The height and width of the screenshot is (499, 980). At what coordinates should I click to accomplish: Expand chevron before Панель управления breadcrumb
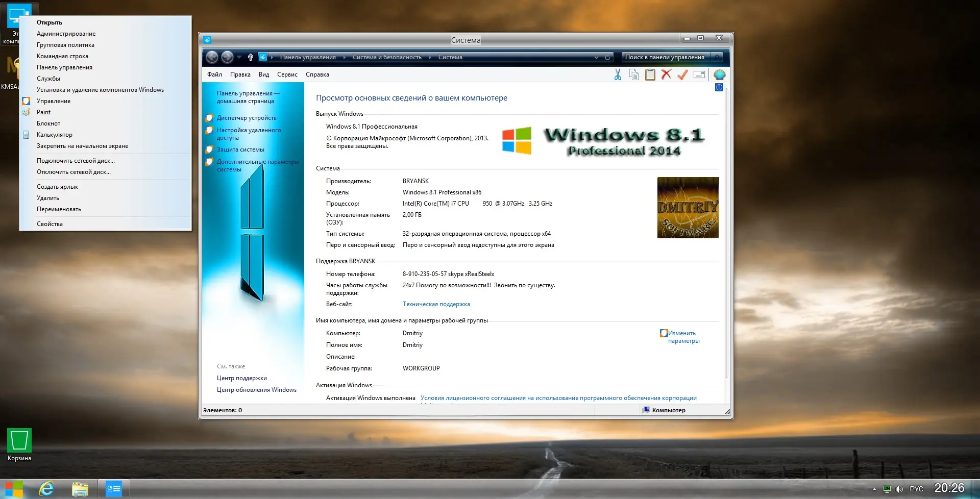tap(272, 58)
